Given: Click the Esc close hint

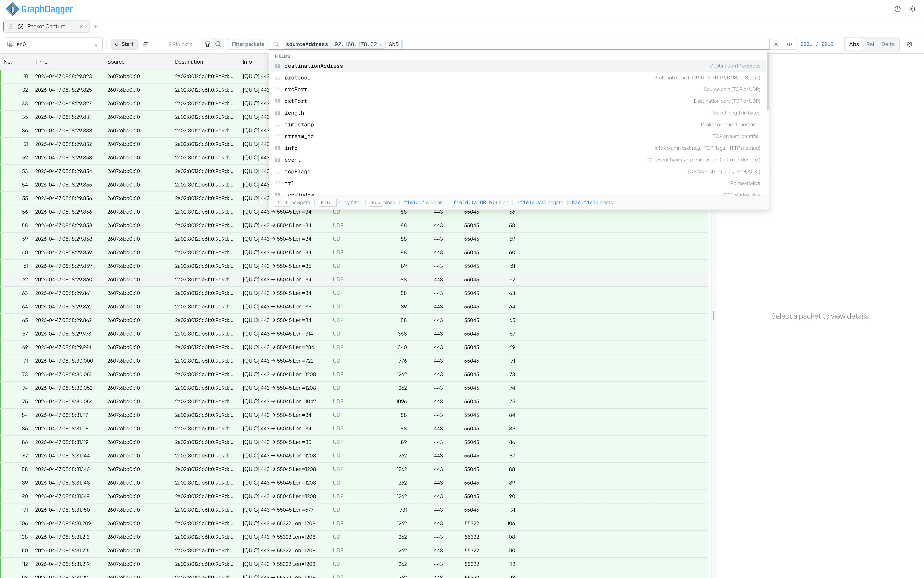Looking at the screenshot, I should [383, 203].
